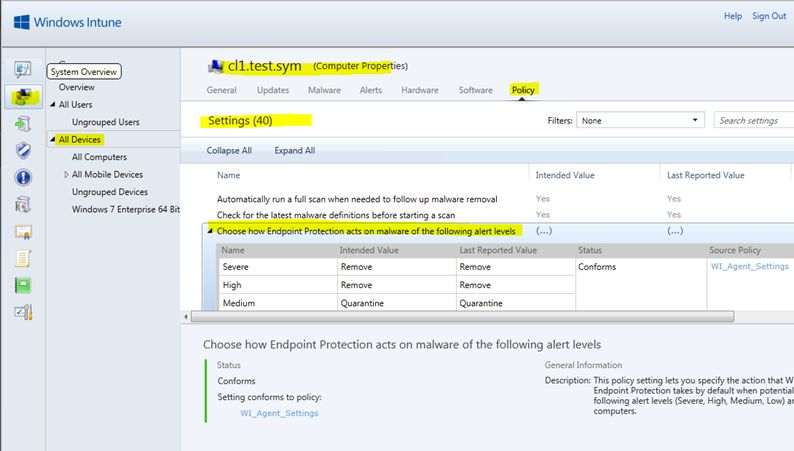The width and height of the screenshot is (794, 451).
Task: Click the Medium alert level cell
Action: pyautogui.click(x=277, y=303)
